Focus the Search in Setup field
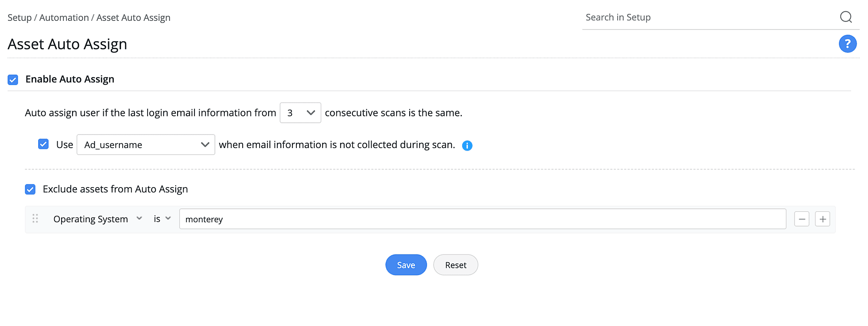868x326 pixels. pyautogui.click(x=707, y=18)
